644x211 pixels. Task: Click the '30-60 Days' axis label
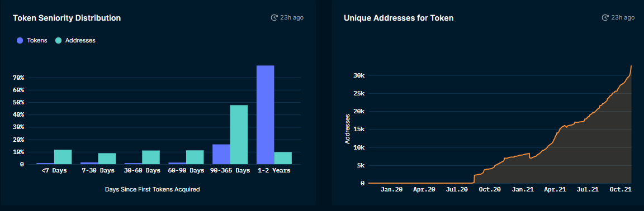142,170
